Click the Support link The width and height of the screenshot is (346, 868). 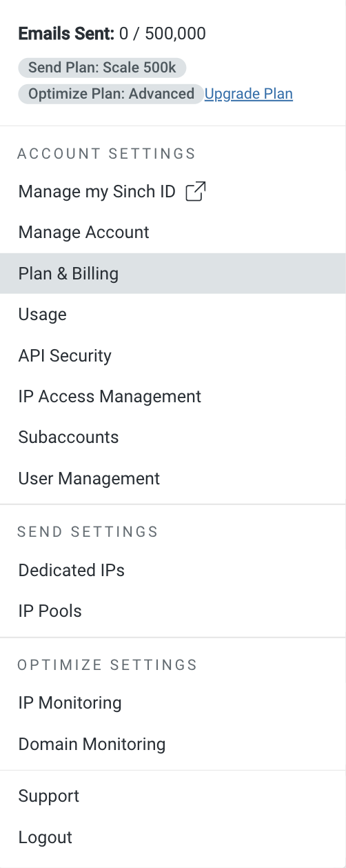point(173,796)
